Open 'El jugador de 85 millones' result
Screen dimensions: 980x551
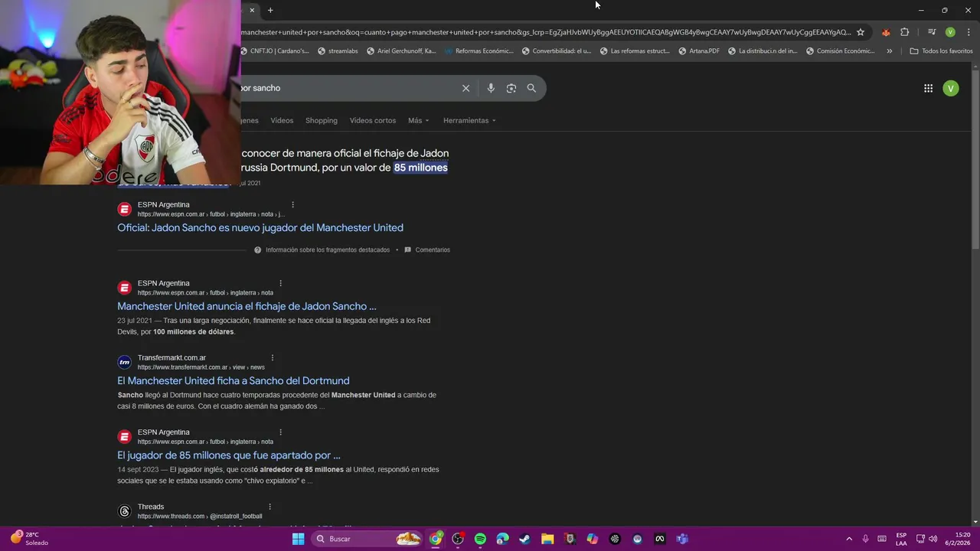229,455
